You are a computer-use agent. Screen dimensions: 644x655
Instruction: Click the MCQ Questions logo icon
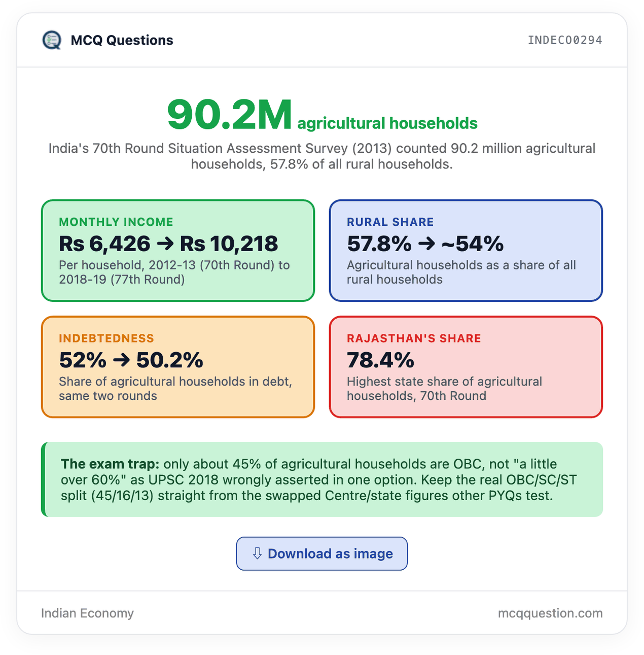[52, 40]
